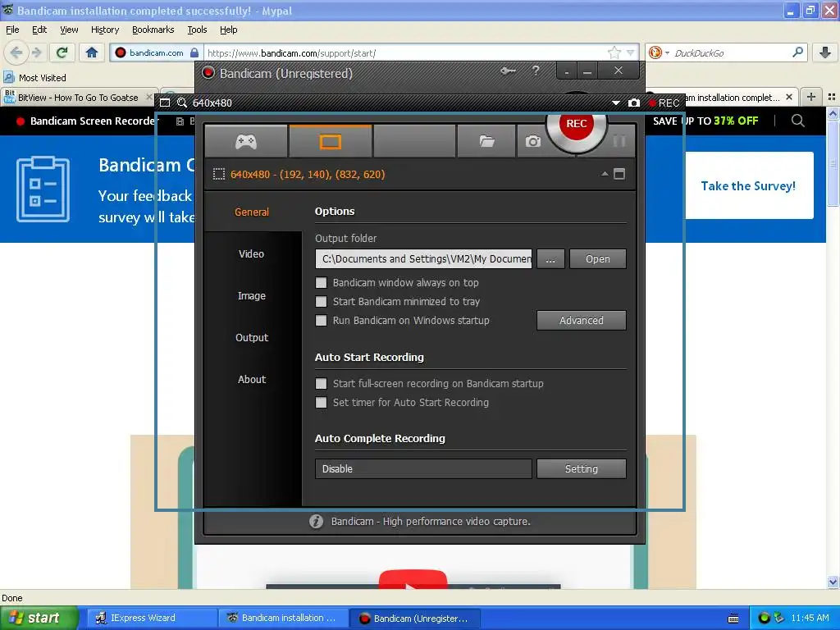Browse output folder with ... button

click(550, 258)
